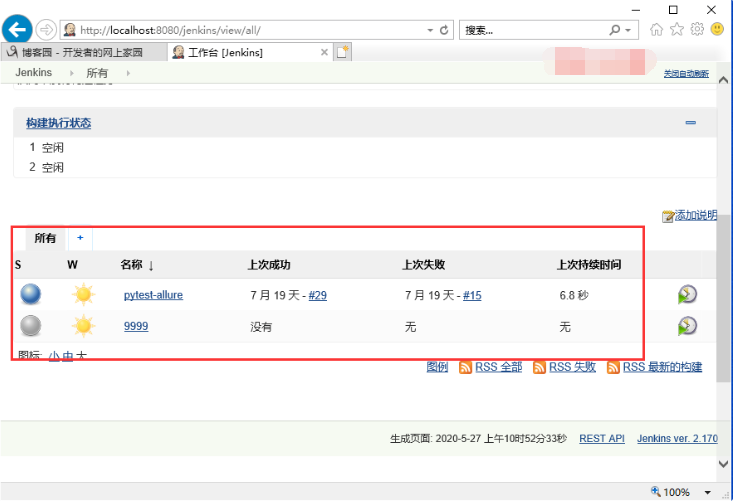The width and height of the screenshot is (733, 501).
Task: Click the smiley feedback icon
Action: coord(717,29)
